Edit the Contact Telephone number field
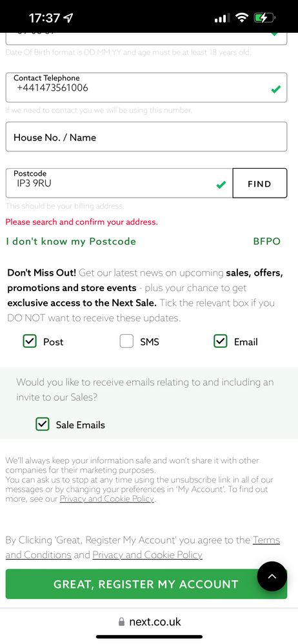 coord(146,88)
